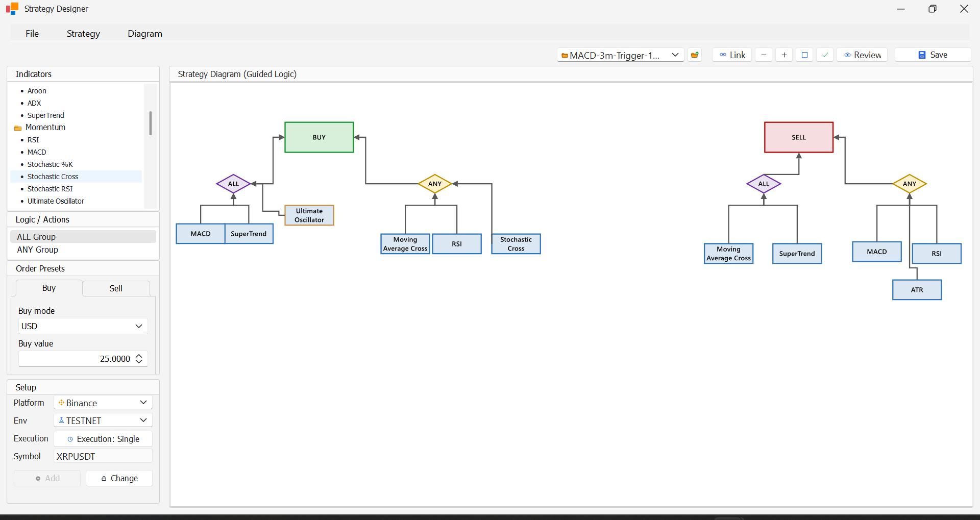Select SuperTrend node under SELL side

point(797,254)
